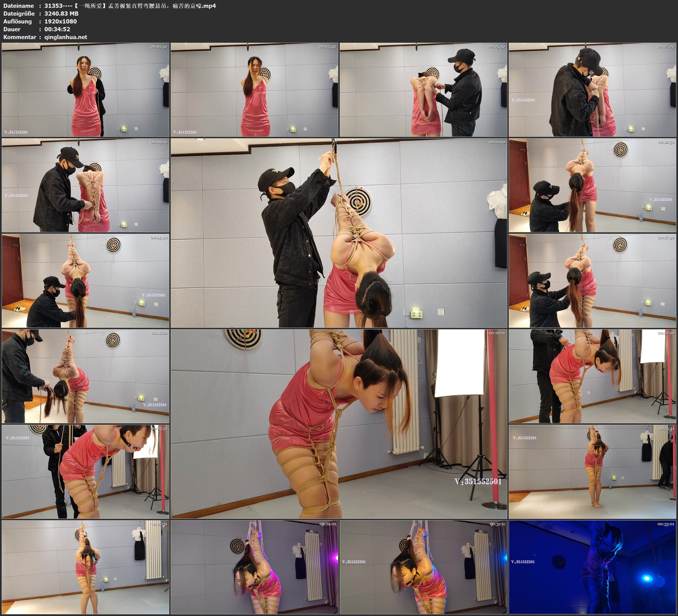Select the thumbnail marked 00:22:01

coord(593,376)
